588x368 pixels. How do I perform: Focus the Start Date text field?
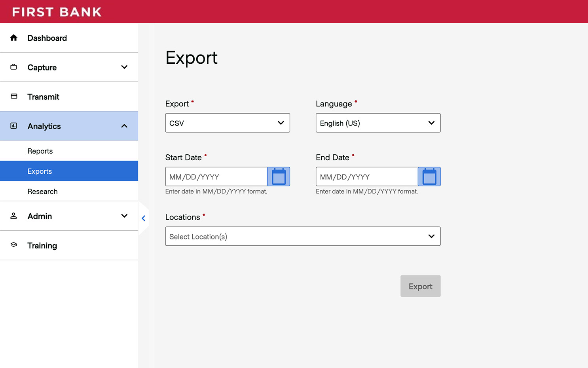pos(216,176)
